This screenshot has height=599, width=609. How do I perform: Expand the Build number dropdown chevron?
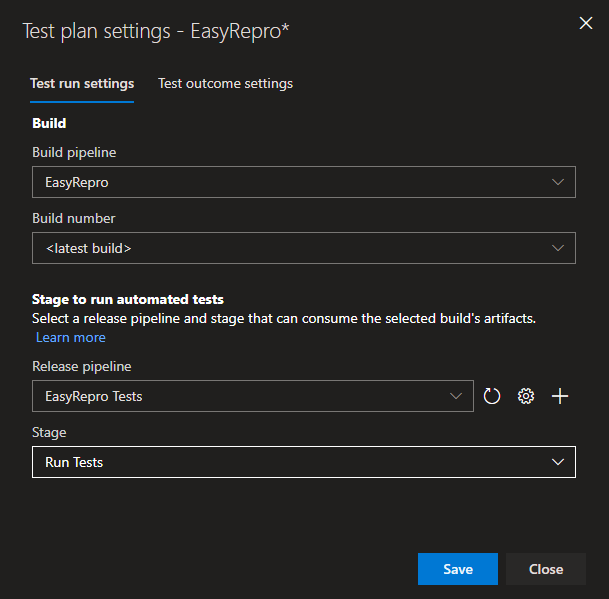pos(558,248)
